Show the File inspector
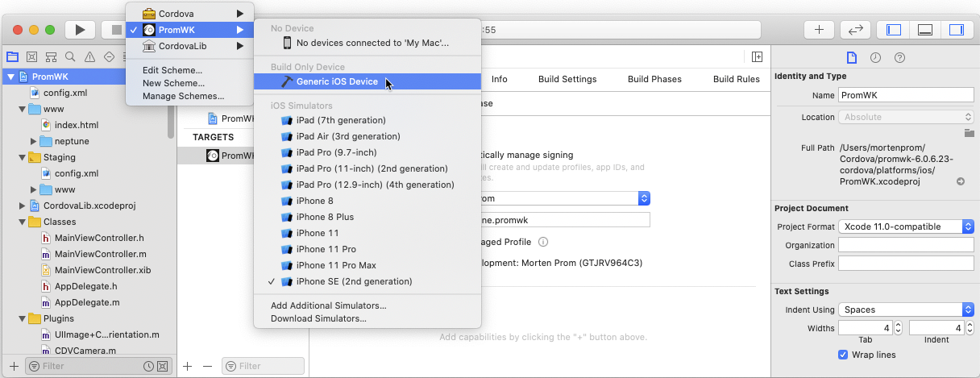 [x=851, y=57]
